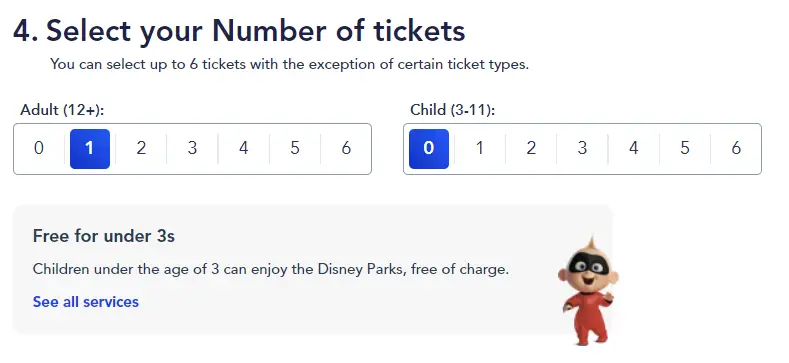
Task: Click the Adult (12+) label
Action: pos(62,110)
